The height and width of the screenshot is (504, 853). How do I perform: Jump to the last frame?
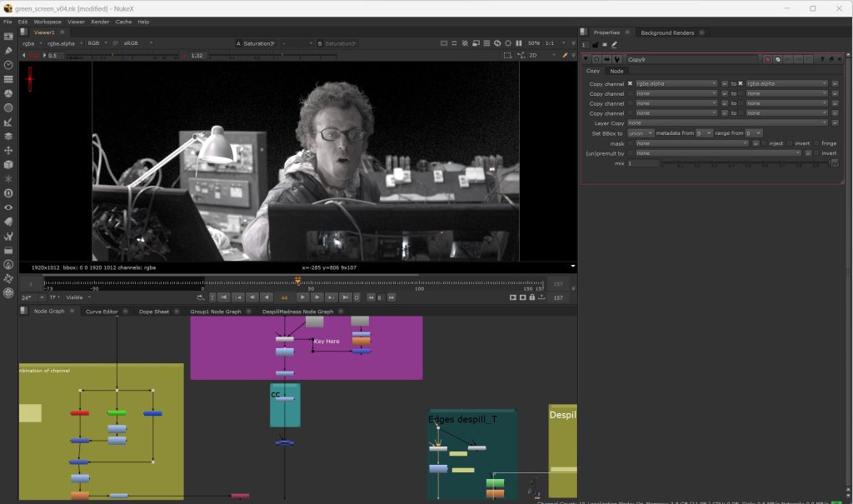click(346, 297)
